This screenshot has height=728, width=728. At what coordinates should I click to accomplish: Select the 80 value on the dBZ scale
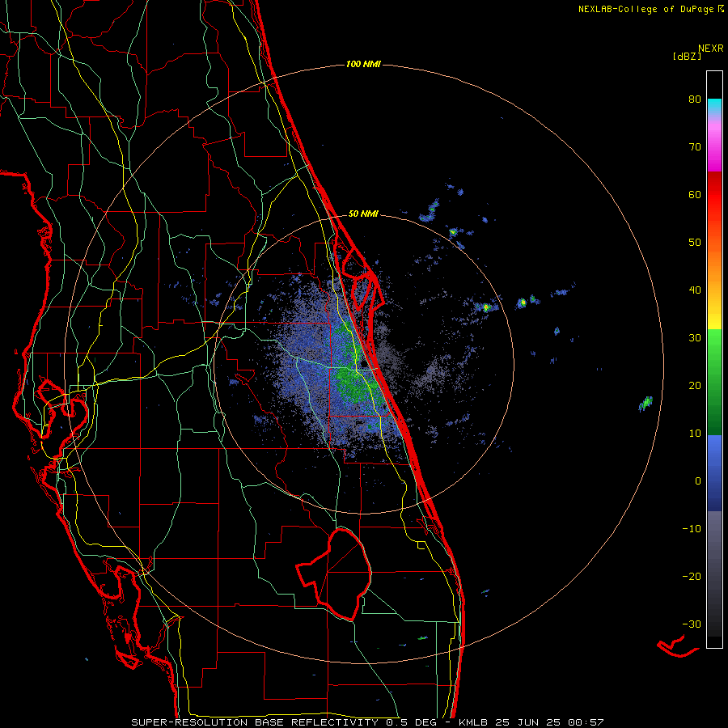(695, 99)
